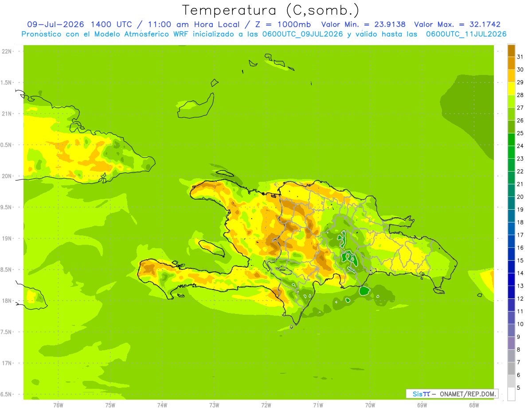Click the longitude label "73W"
532x411 pixels.
click(x=214, y=405)
